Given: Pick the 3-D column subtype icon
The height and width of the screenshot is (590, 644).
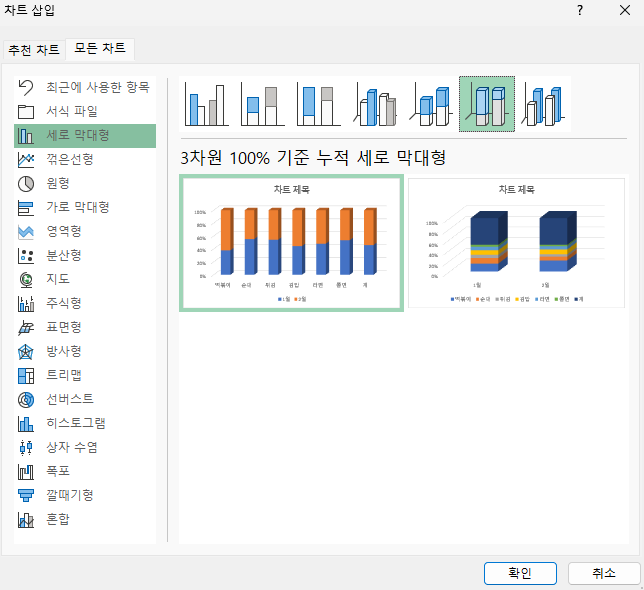Looking at the screenshot, I should (x=543, y=104).
